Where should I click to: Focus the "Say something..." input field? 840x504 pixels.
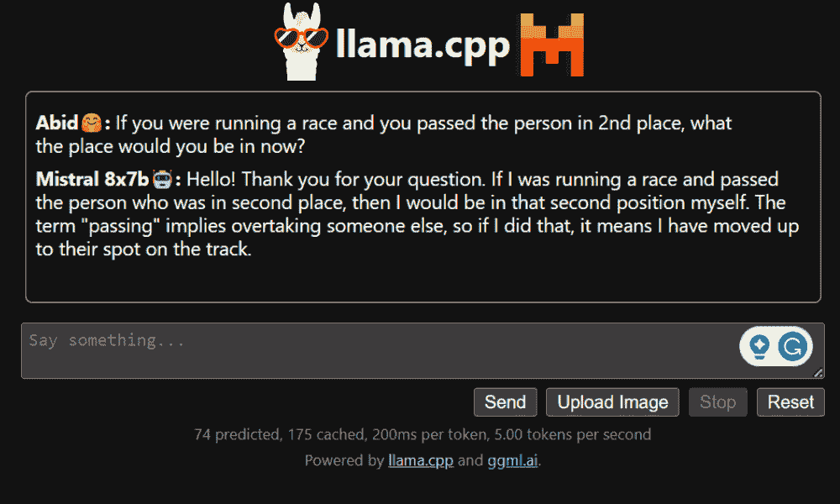pyautogui.click(x=378, y=350)
